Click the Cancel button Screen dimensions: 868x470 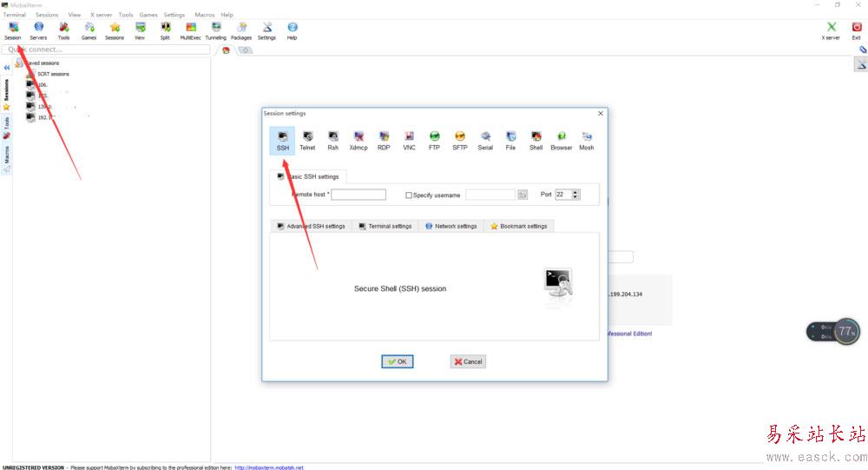(x=468, y=361)
